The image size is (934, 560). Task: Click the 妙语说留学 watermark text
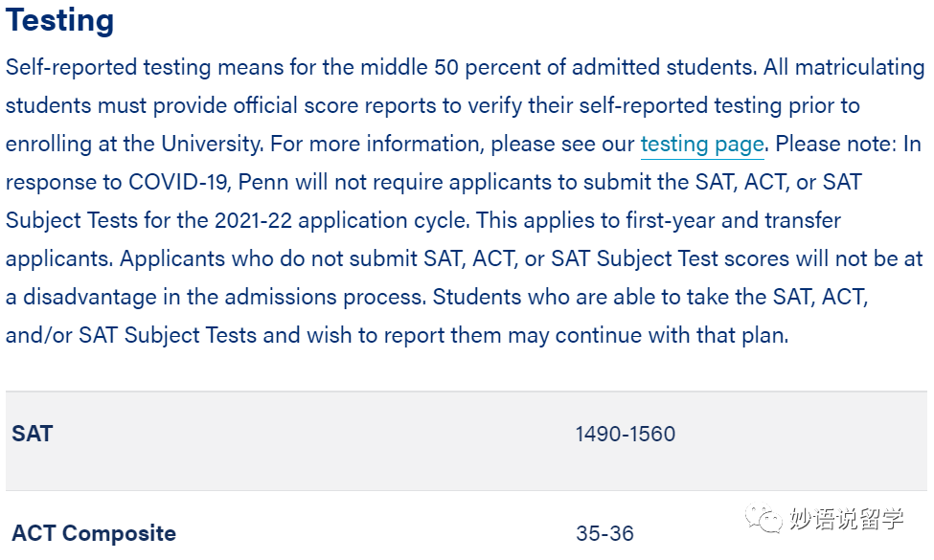(x=847, y=518)
